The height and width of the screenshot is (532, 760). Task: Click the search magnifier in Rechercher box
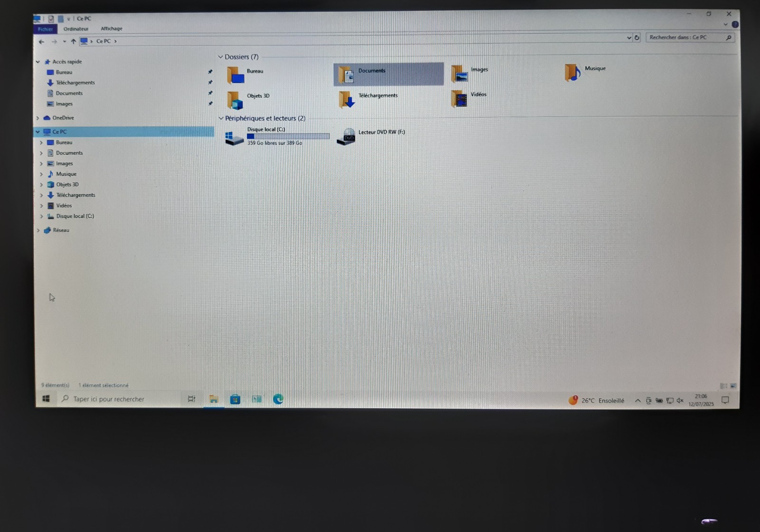coord(729,38)
